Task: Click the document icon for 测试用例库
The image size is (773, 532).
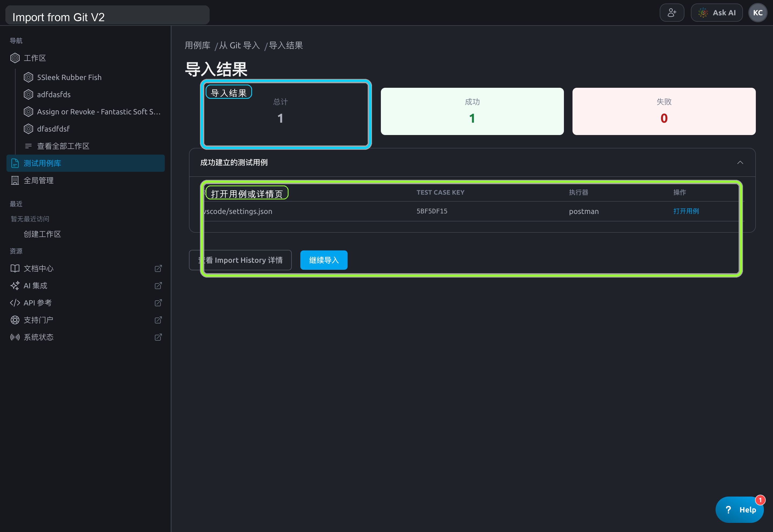Action: [15, 163]
